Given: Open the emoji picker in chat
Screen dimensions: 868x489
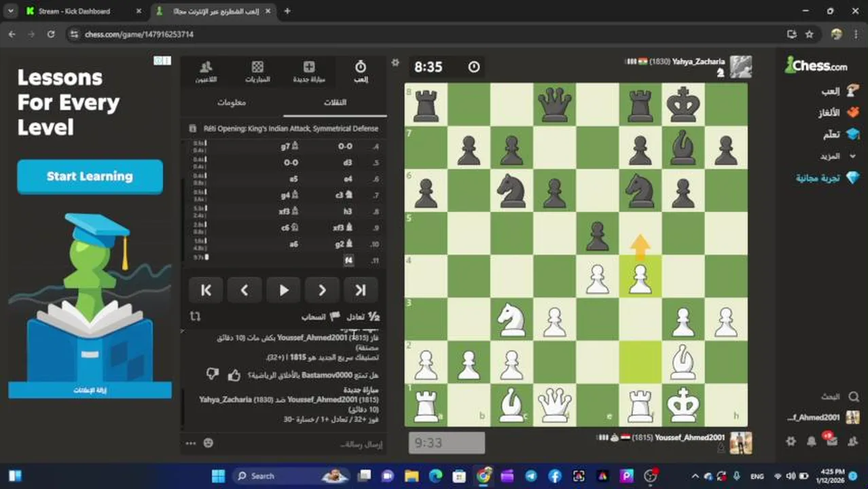Looking at the screenshot, I should [208, 443].
